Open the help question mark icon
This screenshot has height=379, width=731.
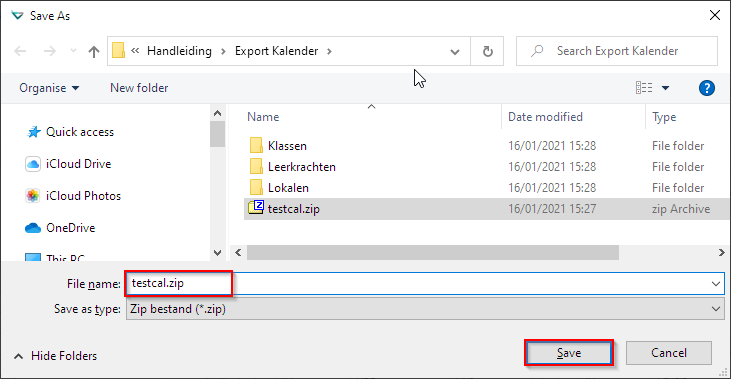(x=707, y=88)
